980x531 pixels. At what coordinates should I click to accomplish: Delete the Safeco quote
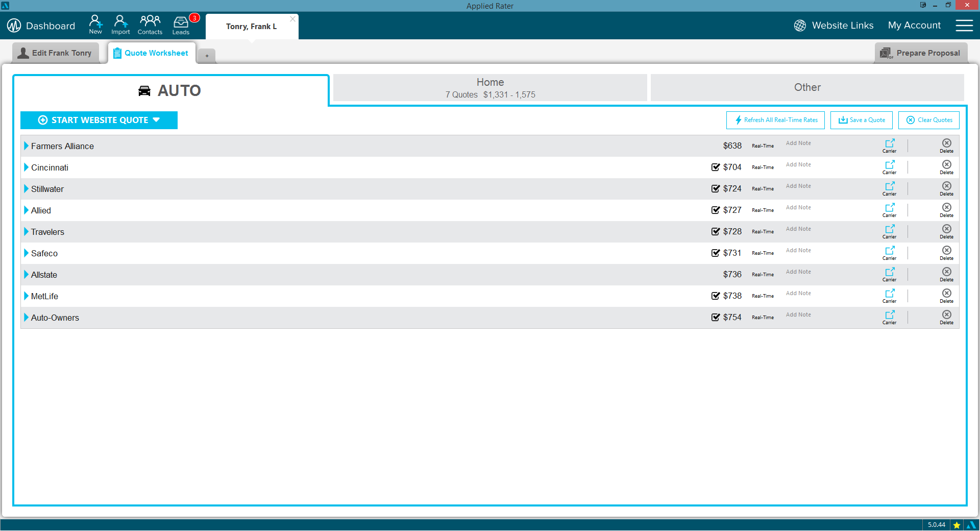click(947, 253)
